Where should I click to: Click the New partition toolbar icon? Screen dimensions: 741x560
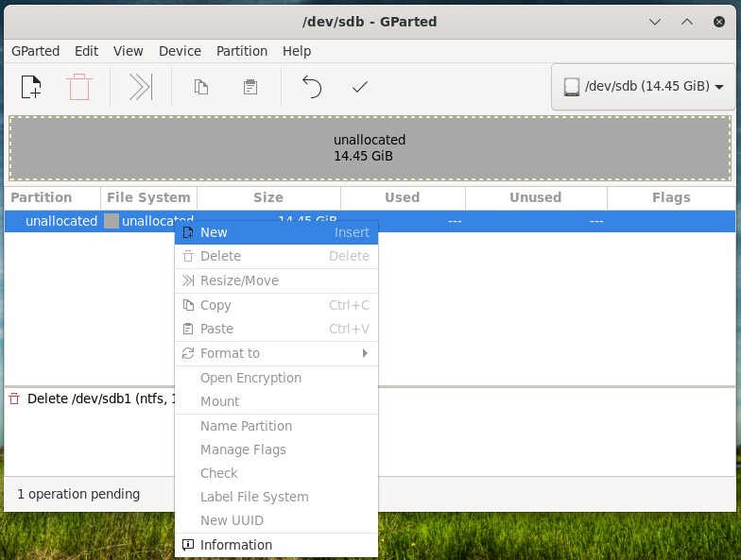31,87
